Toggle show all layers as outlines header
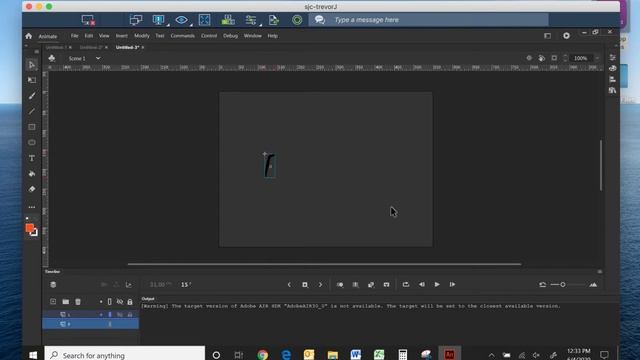 point(109,302)
